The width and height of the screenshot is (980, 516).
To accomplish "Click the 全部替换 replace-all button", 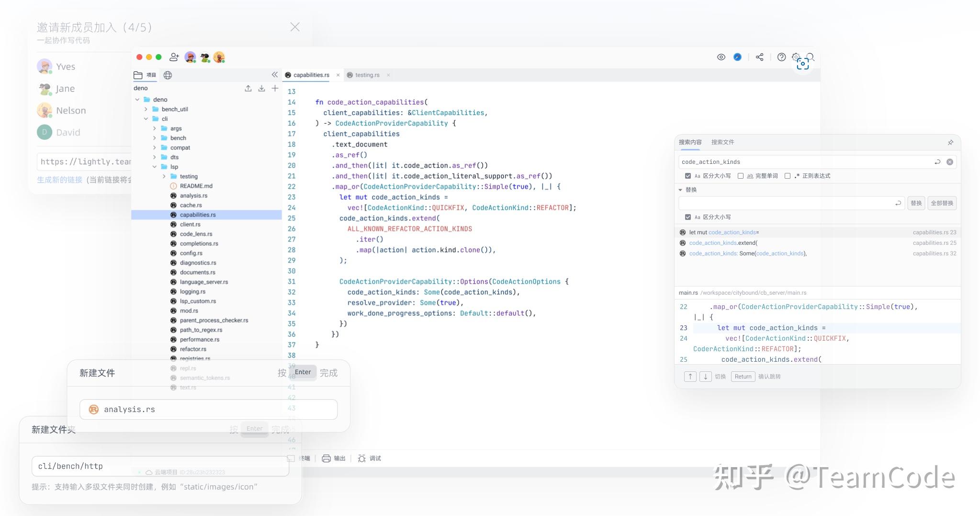I will coord(941,203).
